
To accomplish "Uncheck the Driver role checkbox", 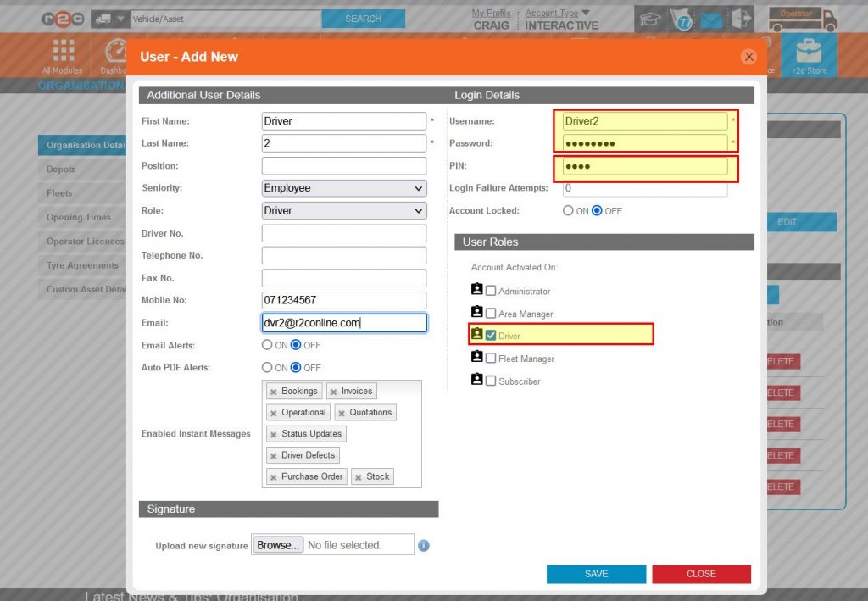I will coord(489,334).
